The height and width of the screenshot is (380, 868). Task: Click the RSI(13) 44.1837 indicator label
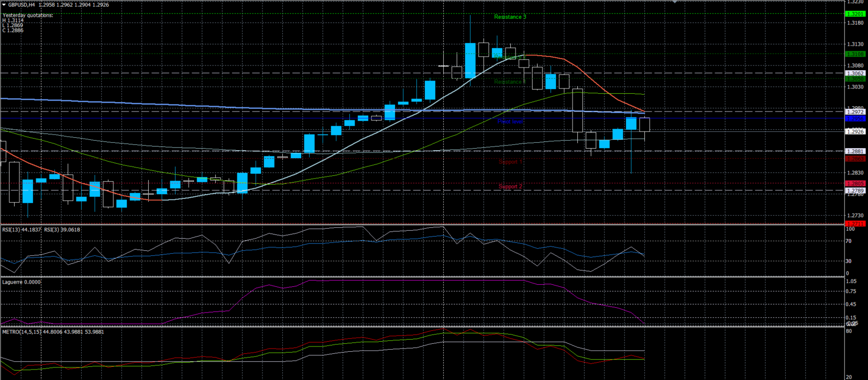pos(21,230)
